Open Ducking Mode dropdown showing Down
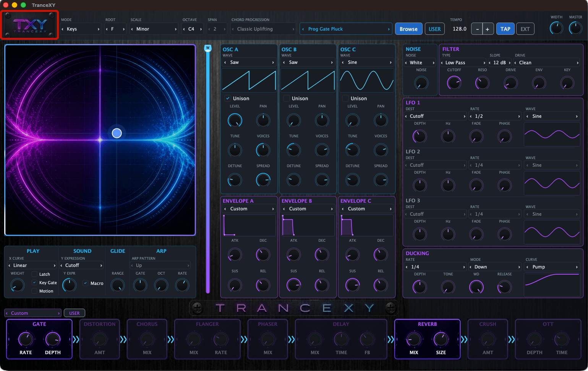The height and width of the screenshot is (371, 588). pos(495,267)
